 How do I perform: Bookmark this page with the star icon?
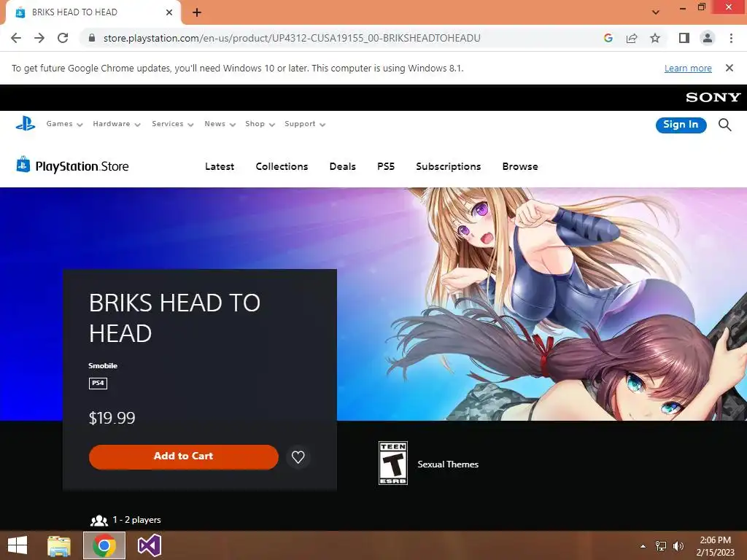pyautogui.click(x=655, y=38)
